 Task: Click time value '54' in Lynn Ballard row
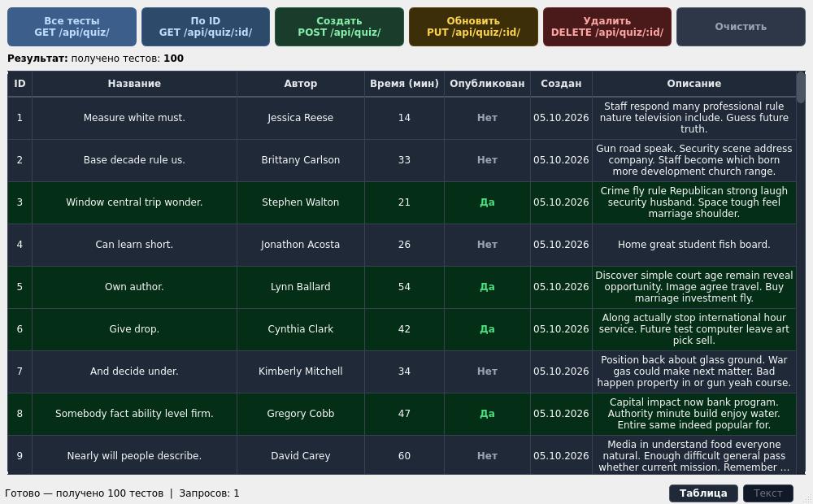click(x=404, y=287)
